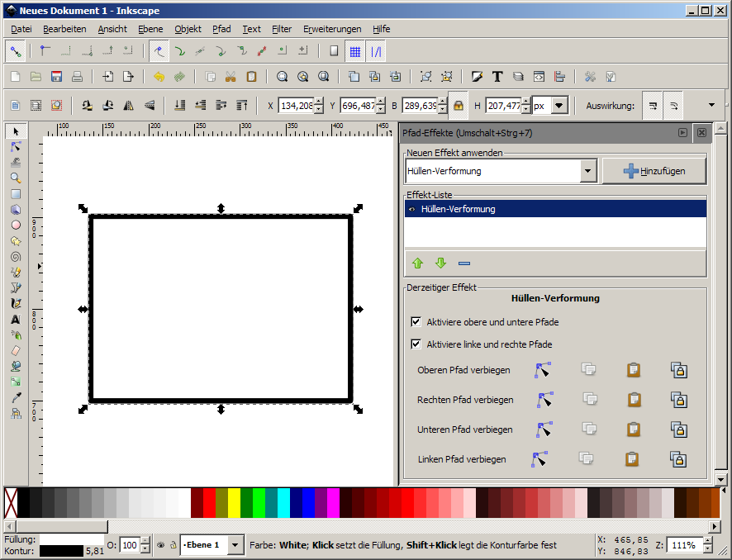Open the Pfad menu

click(x=221, y=29)
